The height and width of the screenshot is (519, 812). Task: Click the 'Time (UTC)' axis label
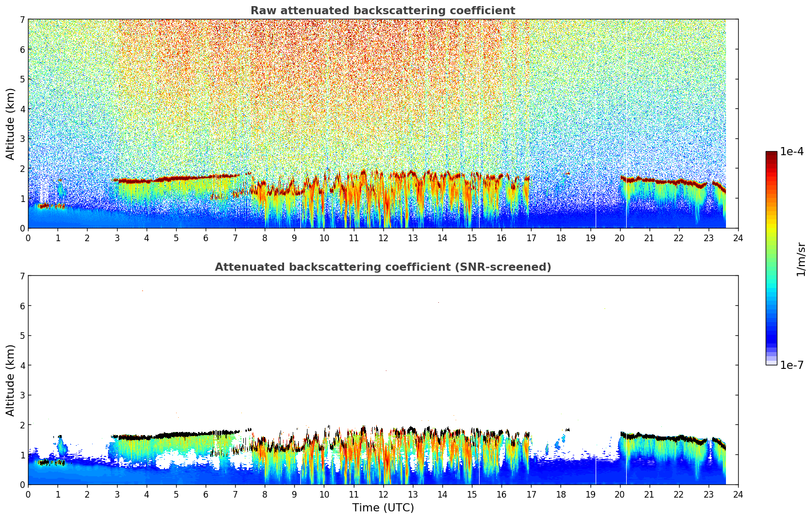[383, 508]
